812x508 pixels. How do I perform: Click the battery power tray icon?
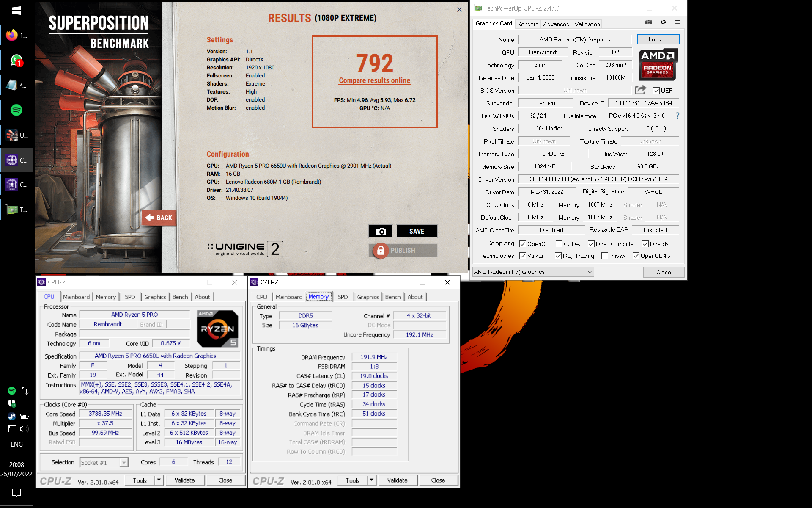pos(25,416)
